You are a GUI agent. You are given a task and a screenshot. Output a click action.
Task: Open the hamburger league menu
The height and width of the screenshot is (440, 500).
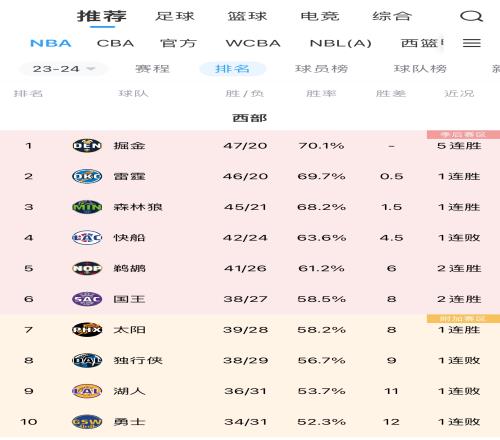pos(472,43)
